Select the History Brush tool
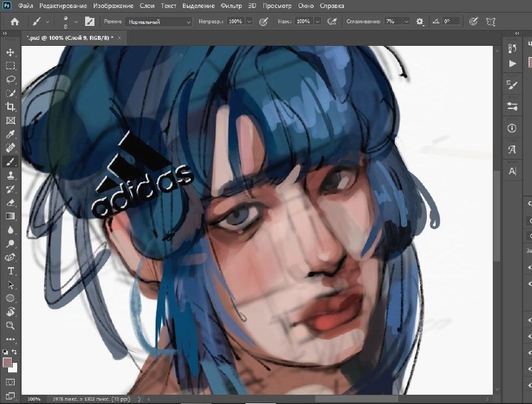532x404 pixels. point(10,189)
